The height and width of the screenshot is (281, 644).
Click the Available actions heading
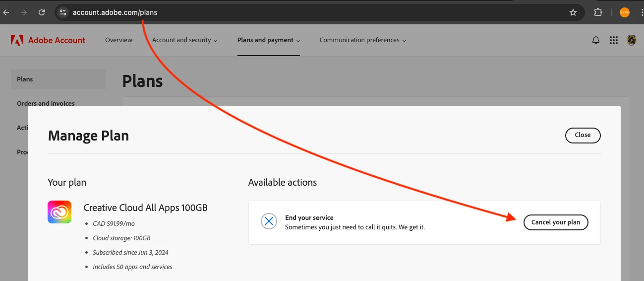click(283, 182)
